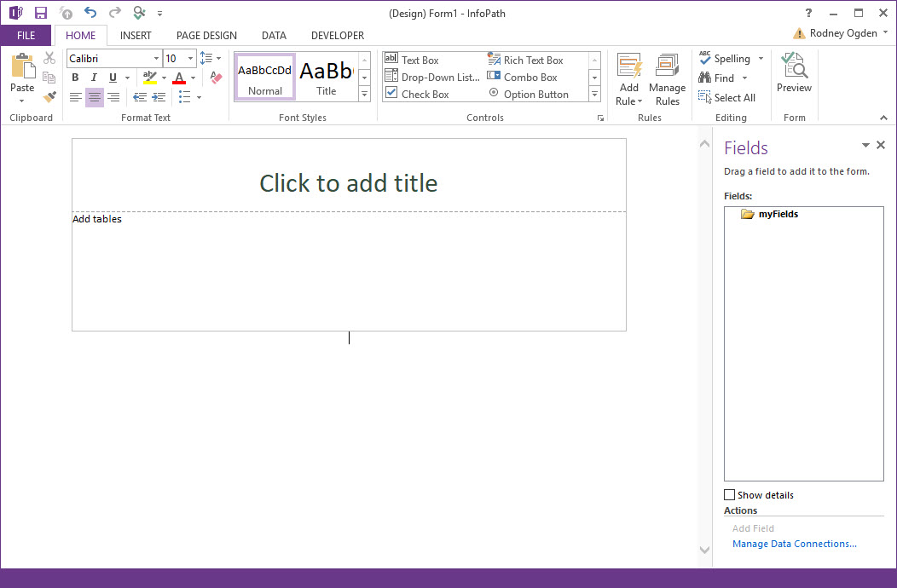Screen dimensions: 897x588
Task: Enable Show details checkbox
Action: click(x=729, y=495)
